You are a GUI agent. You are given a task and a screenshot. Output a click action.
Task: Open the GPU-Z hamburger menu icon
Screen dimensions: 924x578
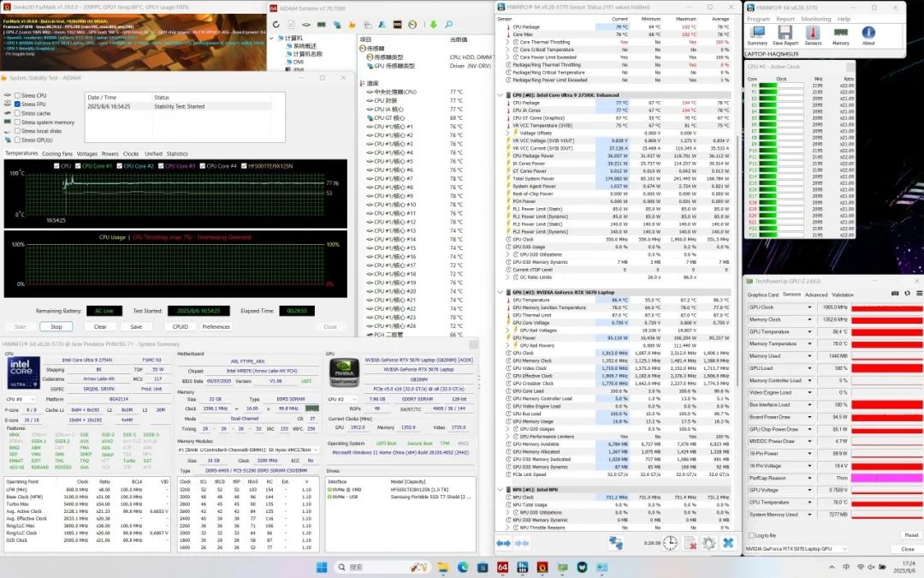pyautogui.click(x=919, y=293)
